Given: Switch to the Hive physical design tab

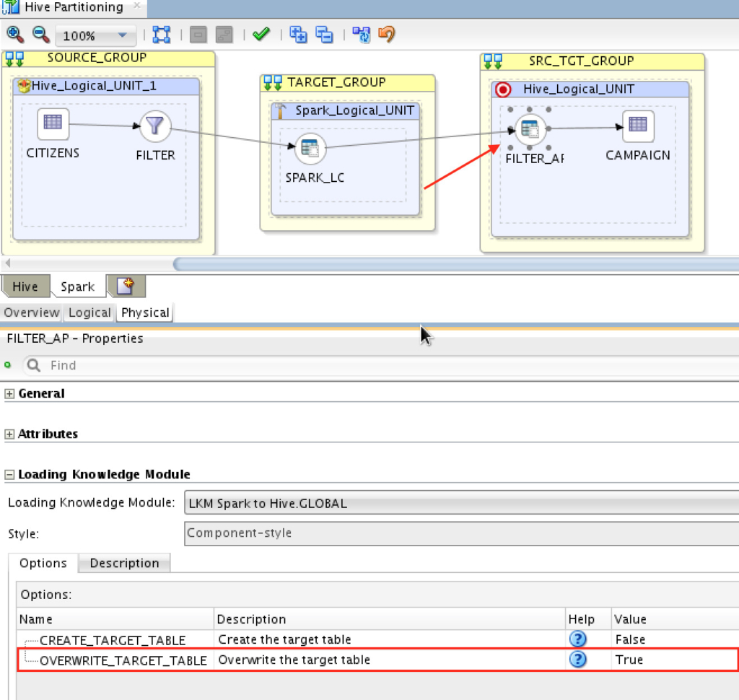Looking at the screenshot, I should [x=25, y=286].
